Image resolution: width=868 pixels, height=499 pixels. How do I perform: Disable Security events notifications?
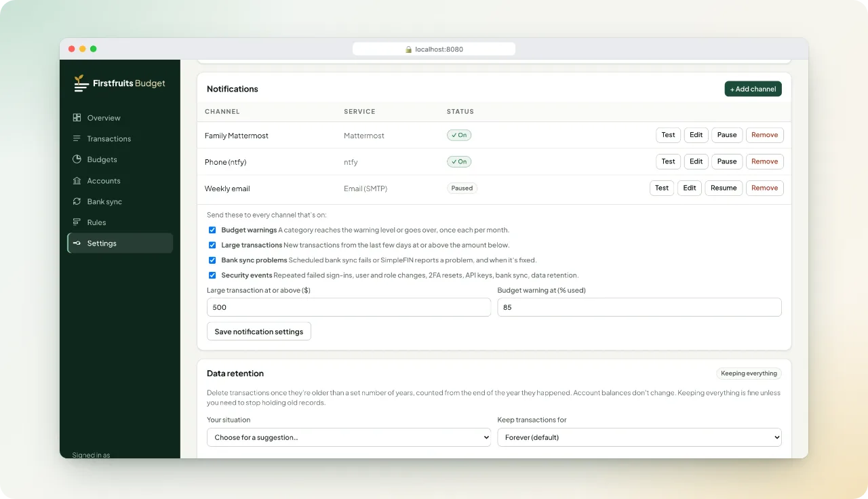point(212,275)
